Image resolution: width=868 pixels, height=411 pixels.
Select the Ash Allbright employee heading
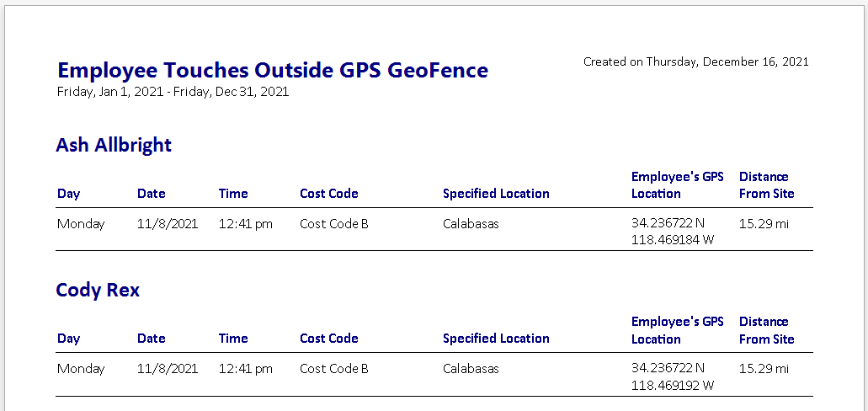114,145
